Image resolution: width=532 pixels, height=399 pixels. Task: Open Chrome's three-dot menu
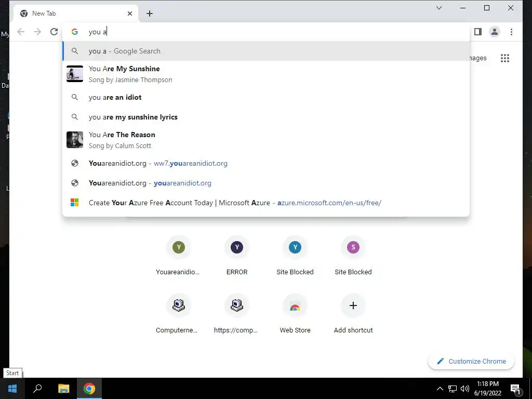coord(511,32)
